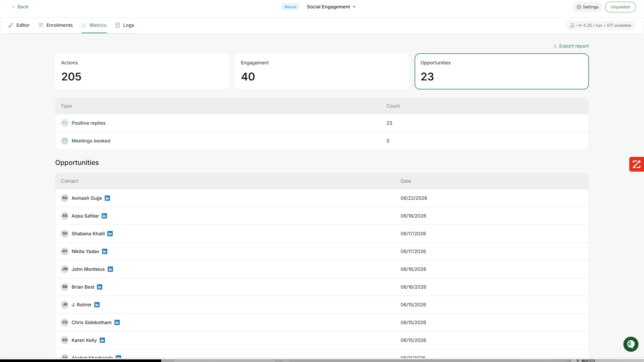Open the Logs tab
This screenshot has height=362, width=644.
(x=125, y=25)
